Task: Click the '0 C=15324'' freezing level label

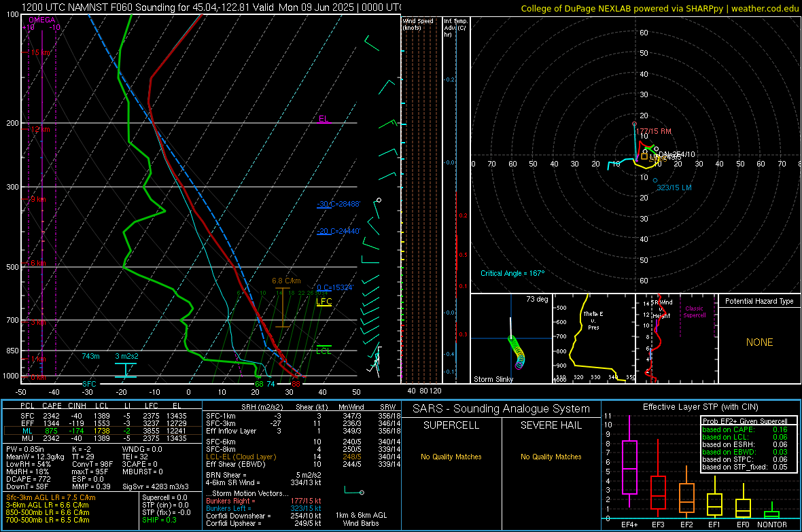Action: click(335, 287)
